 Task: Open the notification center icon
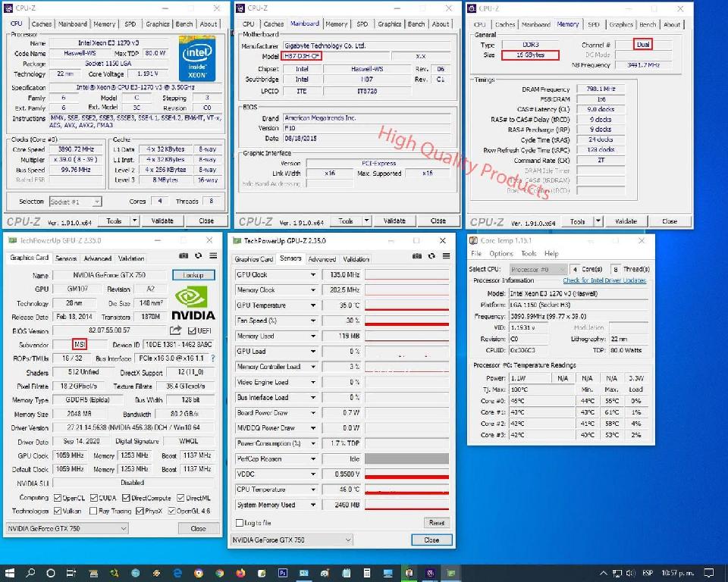pos(709,573)
